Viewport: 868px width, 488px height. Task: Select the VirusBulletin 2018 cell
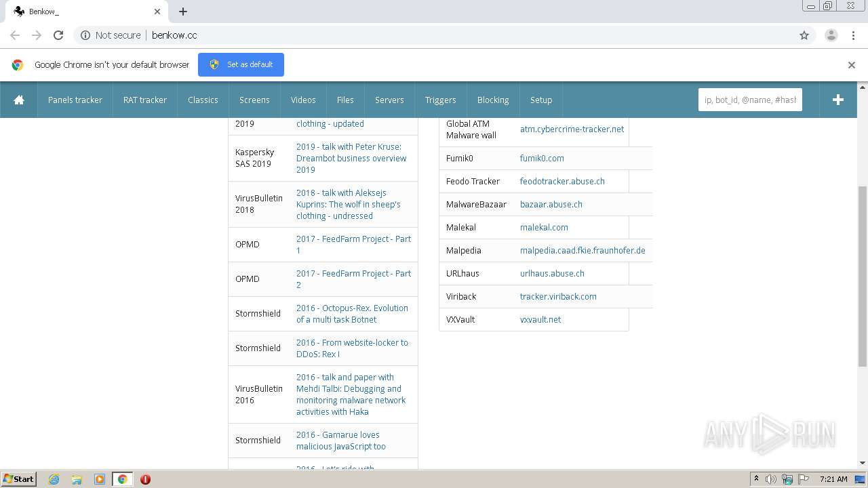pyautogui.click(x=259, y=204)
